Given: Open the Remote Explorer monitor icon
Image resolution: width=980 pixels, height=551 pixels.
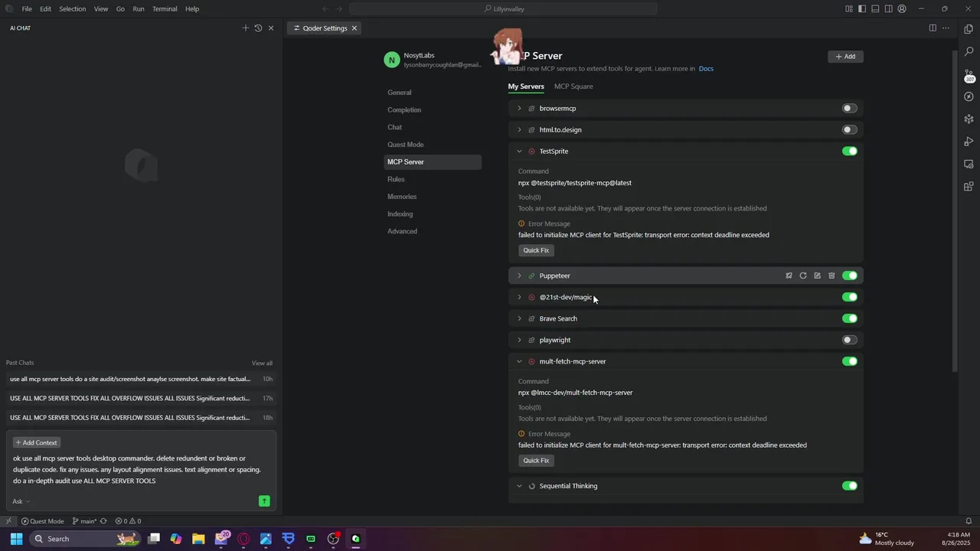Looking at the screenshot, I should pyautogui.click(x=969, y=164).
